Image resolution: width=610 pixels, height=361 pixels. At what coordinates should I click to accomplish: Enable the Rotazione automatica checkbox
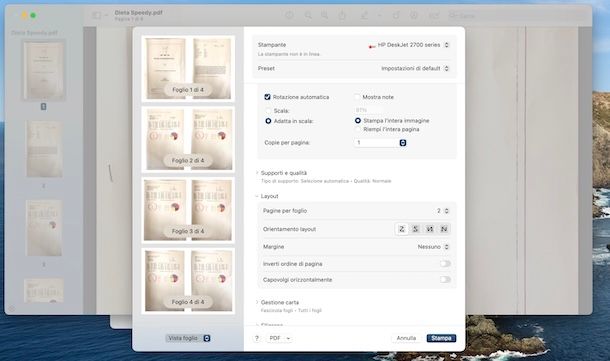click(x=267, y=97)
